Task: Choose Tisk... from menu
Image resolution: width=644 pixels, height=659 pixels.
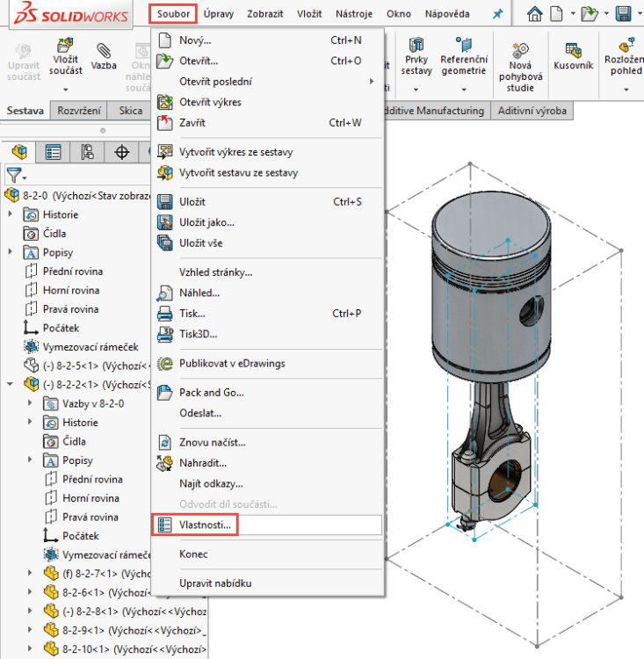Action: click(267, 314)
